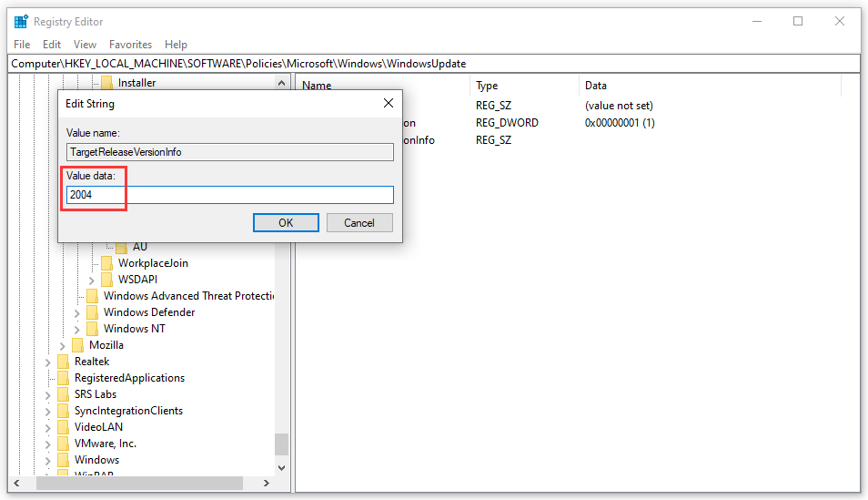The width and height of the screenshot is (868, 500).
Task: Select the Realtek folder icon
Action: (x=64, y=362)
